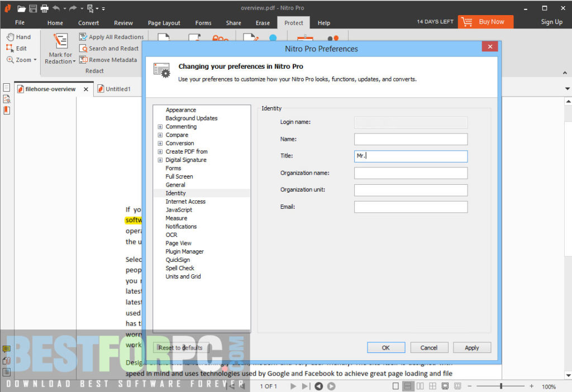Go to last page button in status bar
The width and height of the screenshot is (572, 392).
click(x=306, y=386)
